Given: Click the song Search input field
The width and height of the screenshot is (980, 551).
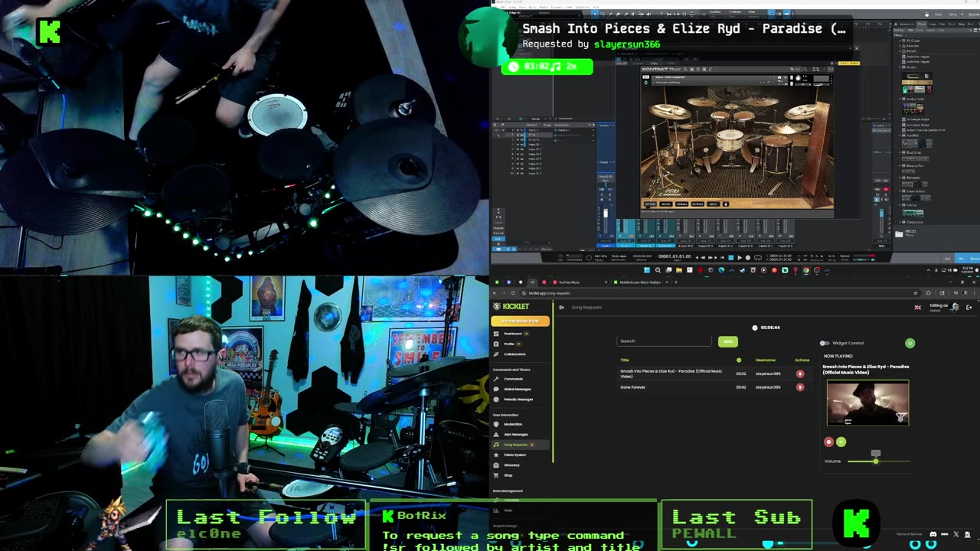Looking at the screenshot, I should coord(665,341).
